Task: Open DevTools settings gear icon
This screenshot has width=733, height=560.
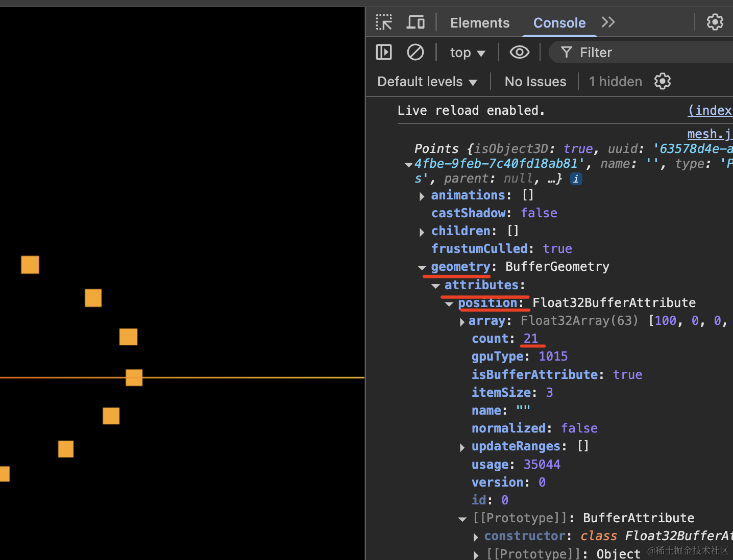Action: coord(715,22)
